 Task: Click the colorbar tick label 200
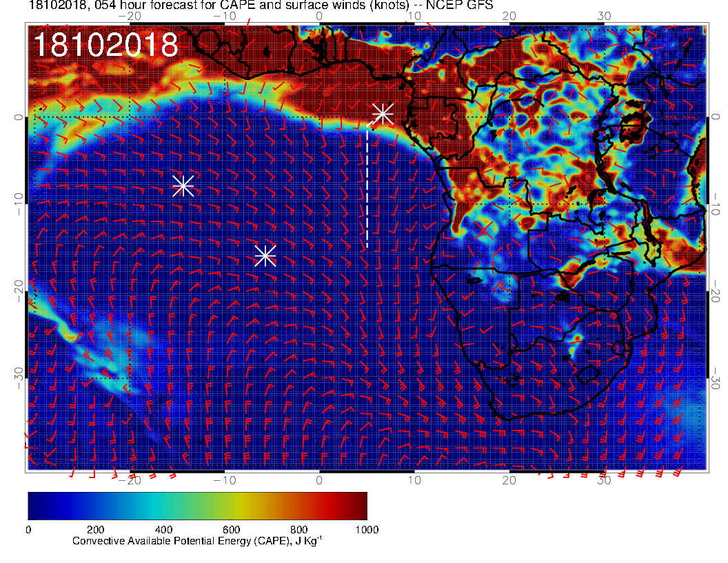point(96,530)
